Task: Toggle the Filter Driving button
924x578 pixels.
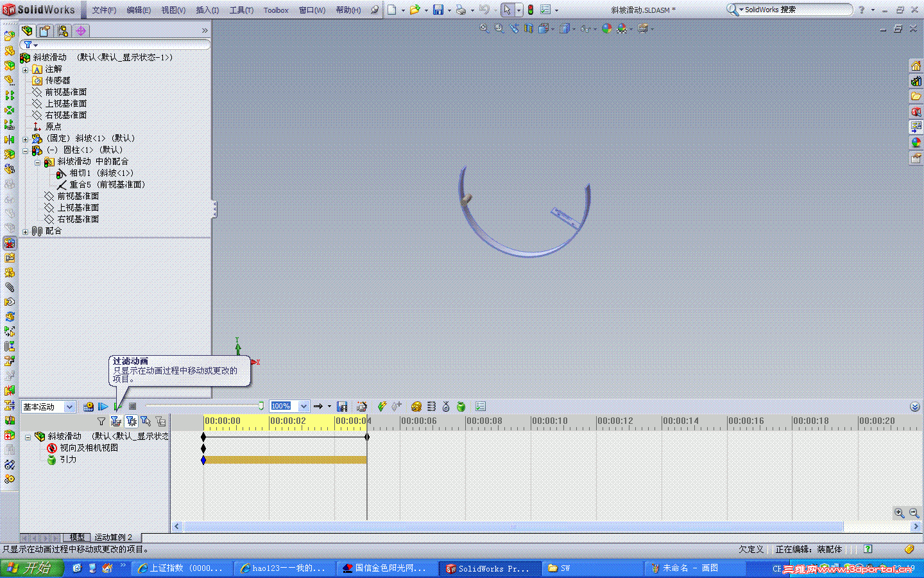Action: pyautogui.click(x=131, y=421)
